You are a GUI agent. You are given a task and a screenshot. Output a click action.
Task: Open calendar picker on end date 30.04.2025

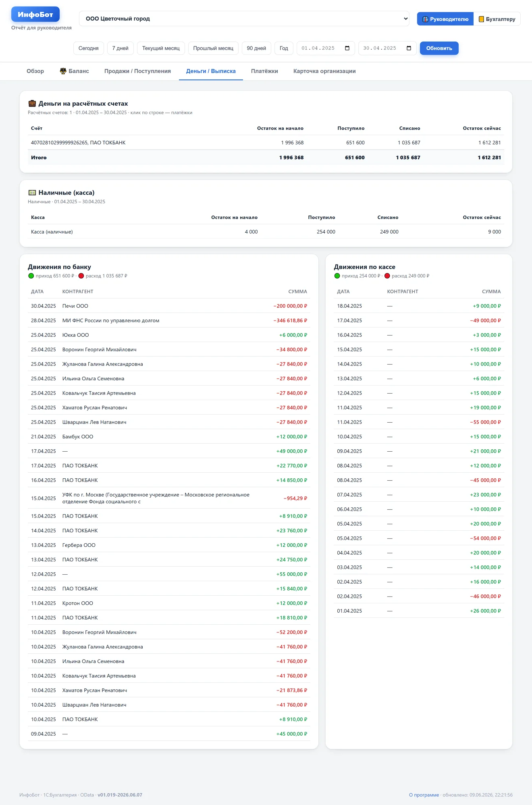409,48
